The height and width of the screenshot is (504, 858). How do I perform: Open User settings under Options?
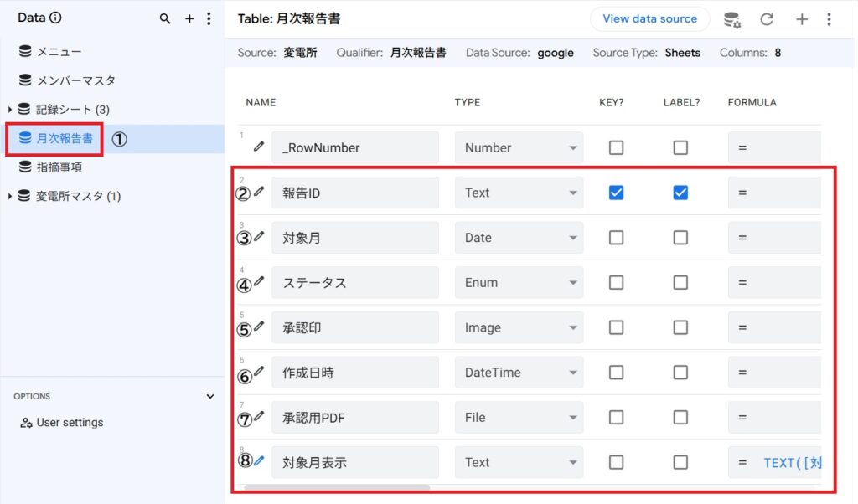pyautogui.click(x=70, y=423)
